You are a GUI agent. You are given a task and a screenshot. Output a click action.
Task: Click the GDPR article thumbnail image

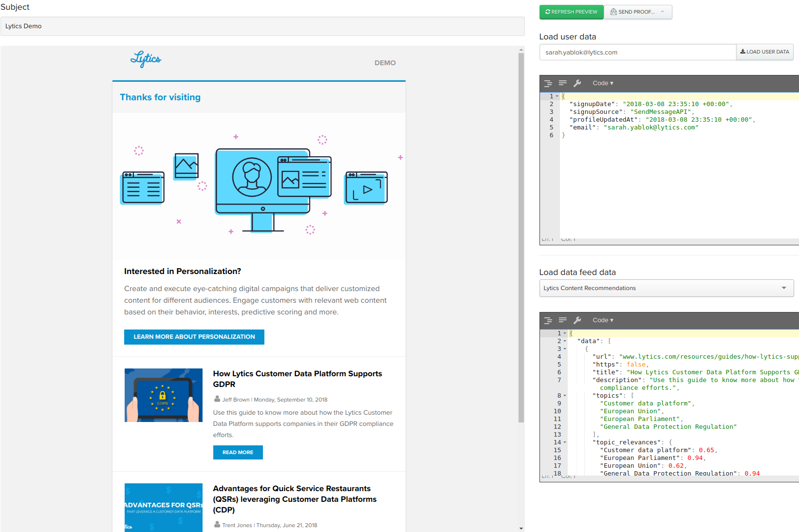(164, 395)
